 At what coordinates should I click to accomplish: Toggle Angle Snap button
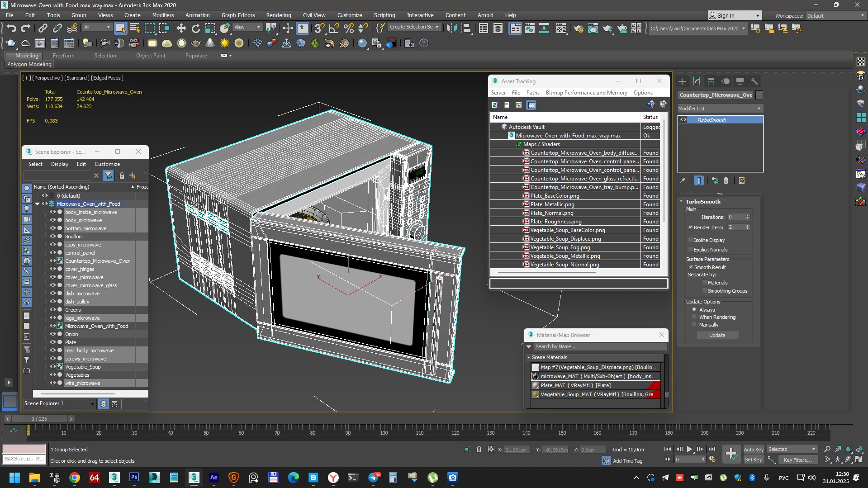[x=334, y=28]
